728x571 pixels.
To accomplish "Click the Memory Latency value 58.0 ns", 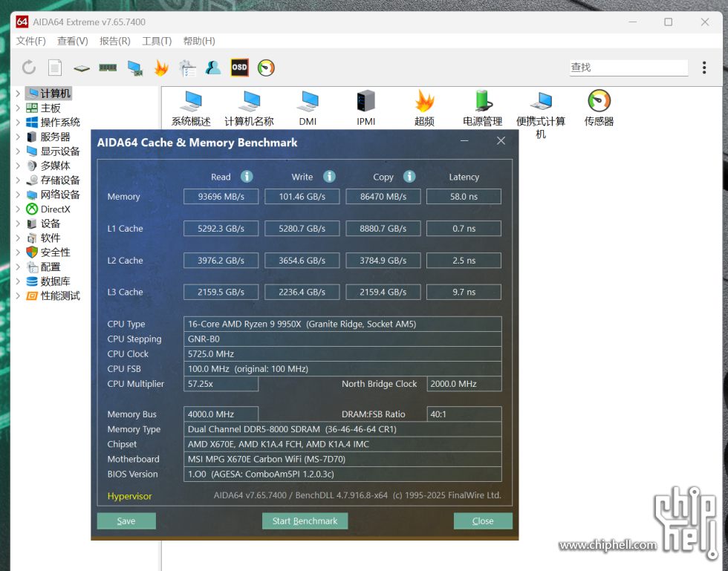I will point(464,196).
